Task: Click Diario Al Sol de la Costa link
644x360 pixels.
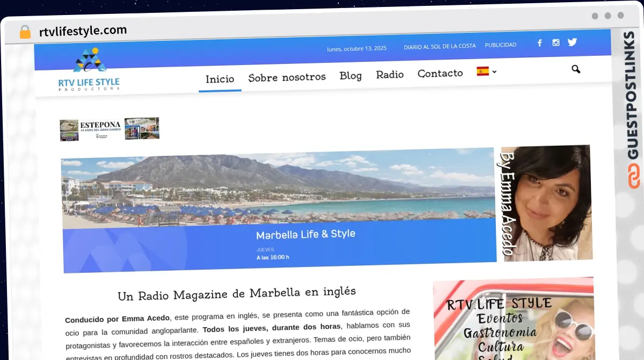Action: pos(440,46)
